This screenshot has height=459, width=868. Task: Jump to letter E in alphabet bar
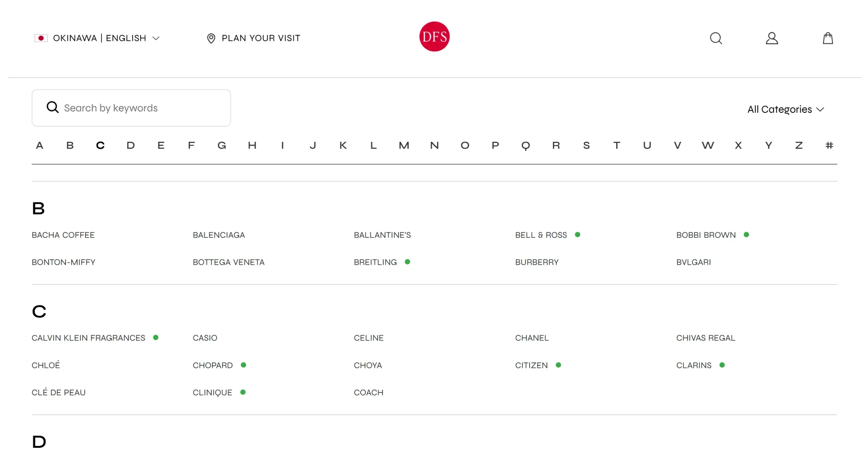[x=161, y=145]
